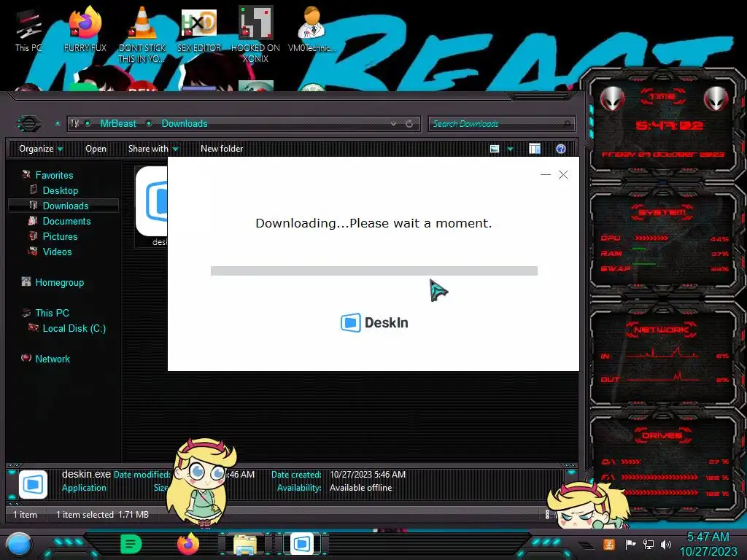747x560 pixels.
Task: Click TIME widget clock display
Action: click(x=669, y=125)
